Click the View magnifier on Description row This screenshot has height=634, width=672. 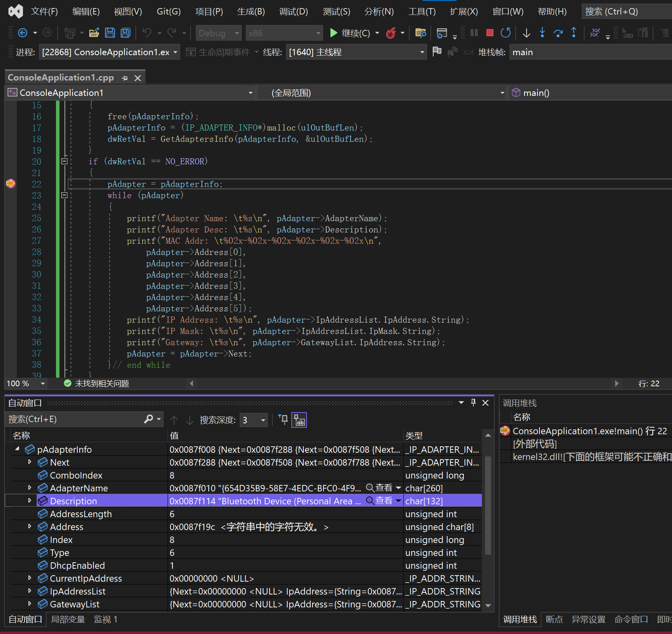369,501
